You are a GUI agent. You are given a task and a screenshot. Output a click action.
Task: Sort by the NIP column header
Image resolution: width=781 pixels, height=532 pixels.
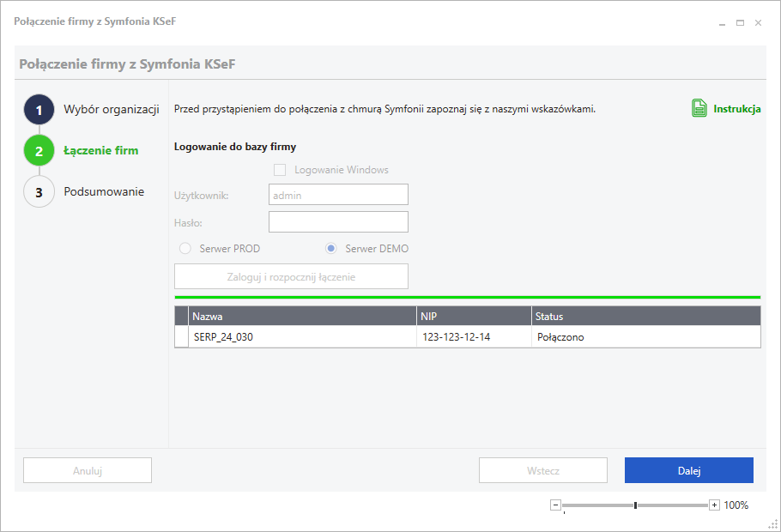click(474, 317)
